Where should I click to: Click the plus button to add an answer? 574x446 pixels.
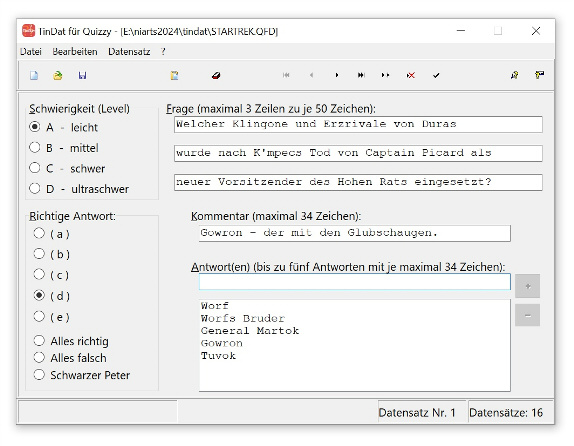tap(527, 286)
